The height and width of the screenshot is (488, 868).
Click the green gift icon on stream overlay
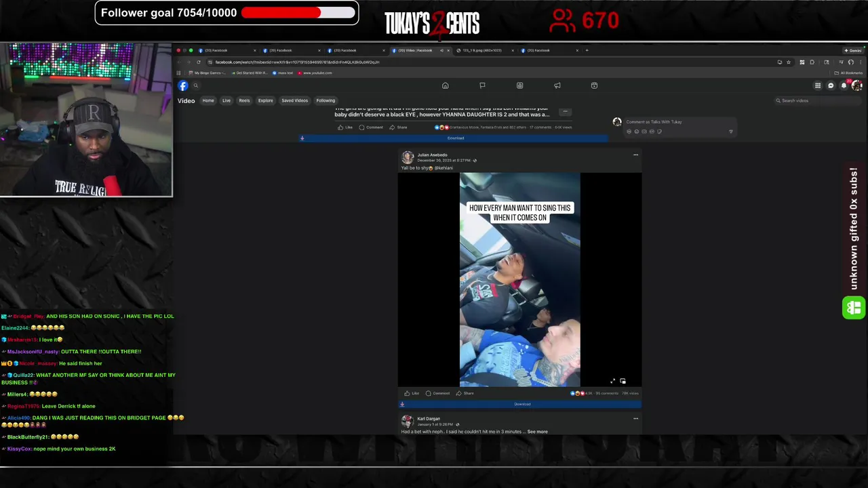click(x=854, y=308)
